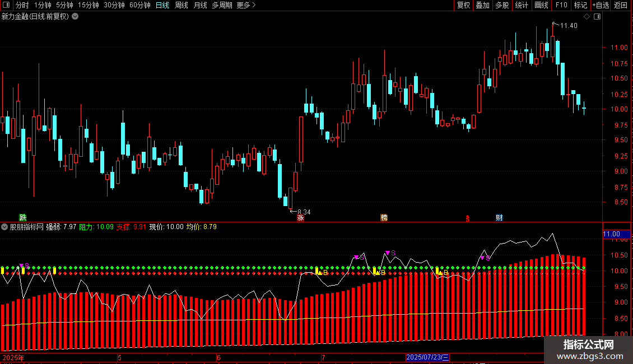Click the 叠加 overlay button

point(482,5)
